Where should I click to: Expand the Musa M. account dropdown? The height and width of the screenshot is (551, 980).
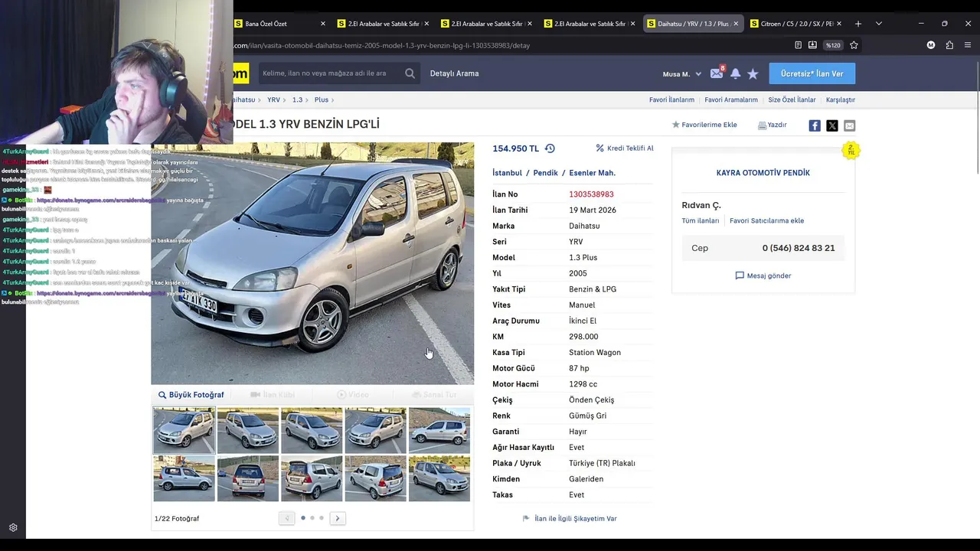pos(682,74)
